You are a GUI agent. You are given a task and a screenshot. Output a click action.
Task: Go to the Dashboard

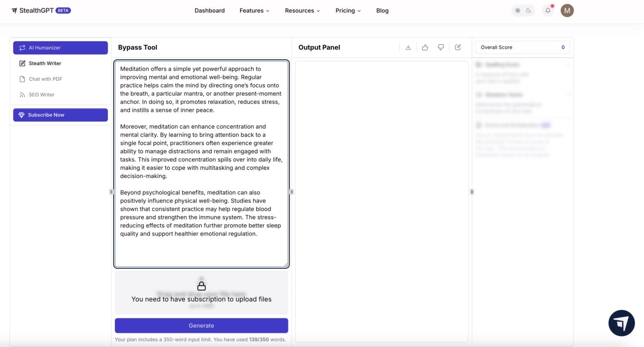[x=209, y=11]
